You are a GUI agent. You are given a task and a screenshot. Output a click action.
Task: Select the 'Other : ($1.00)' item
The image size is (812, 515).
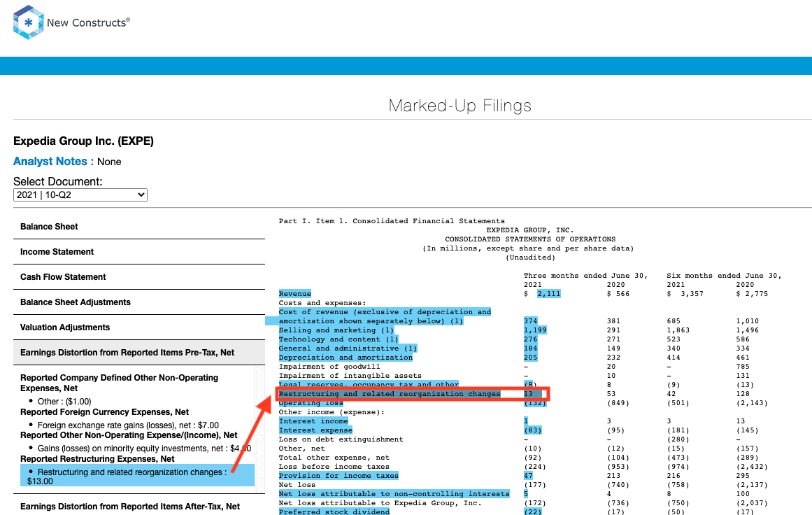[64, 402]
